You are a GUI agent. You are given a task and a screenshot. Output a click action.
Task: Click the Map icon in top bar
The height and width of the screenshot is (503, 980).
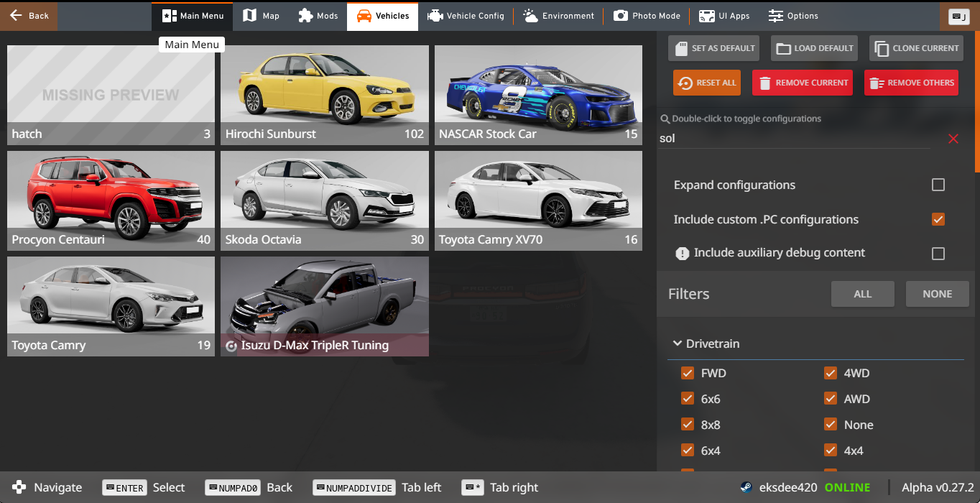[249, 15]
